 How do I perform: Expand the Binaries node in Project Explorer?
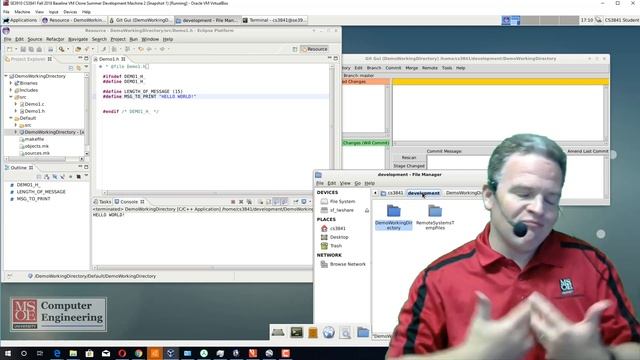click(x=11, y=83)
